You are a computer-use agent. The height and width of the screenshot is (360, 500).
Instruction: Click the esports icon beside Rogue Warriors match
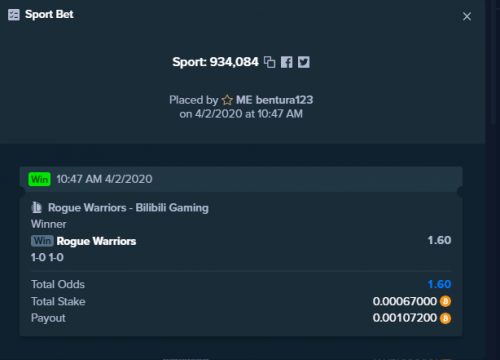pyautogui.click(x=37, y=208)
